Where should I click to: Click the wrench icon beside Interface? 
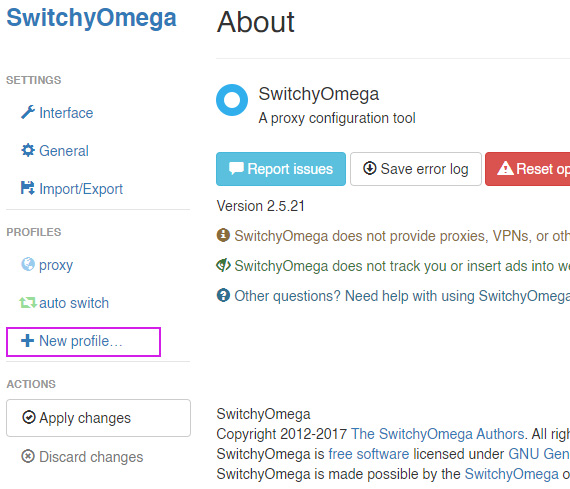(x=28, y=112)
